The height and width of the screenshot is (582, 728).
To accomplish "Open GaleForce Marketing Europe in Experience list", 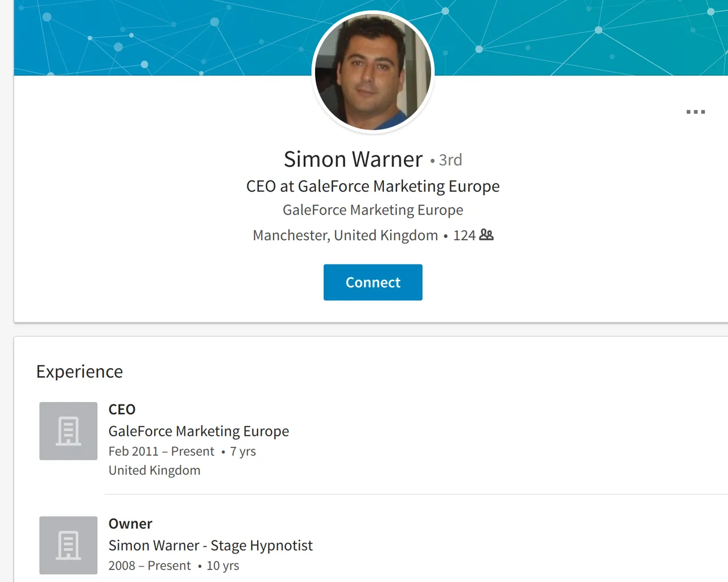I will pyautogui.click(x=198, y=431).
